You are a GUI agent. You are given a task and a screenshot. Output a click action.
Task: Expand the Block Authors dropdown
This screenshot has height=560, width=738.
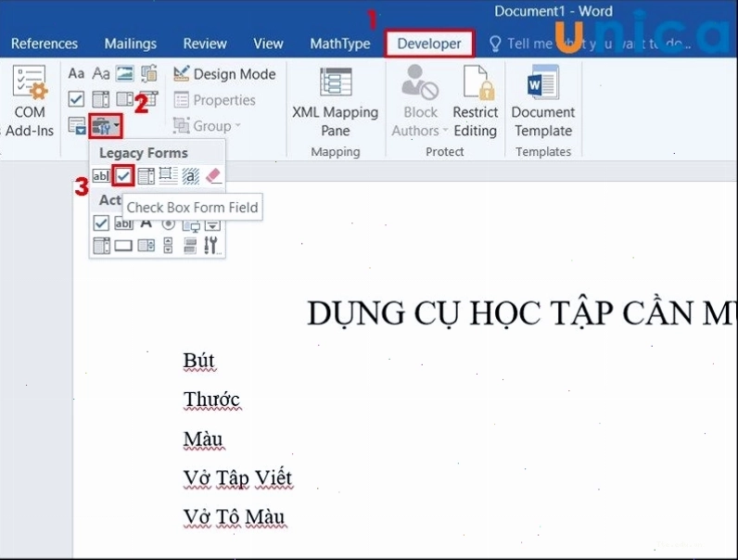(420, 101)
